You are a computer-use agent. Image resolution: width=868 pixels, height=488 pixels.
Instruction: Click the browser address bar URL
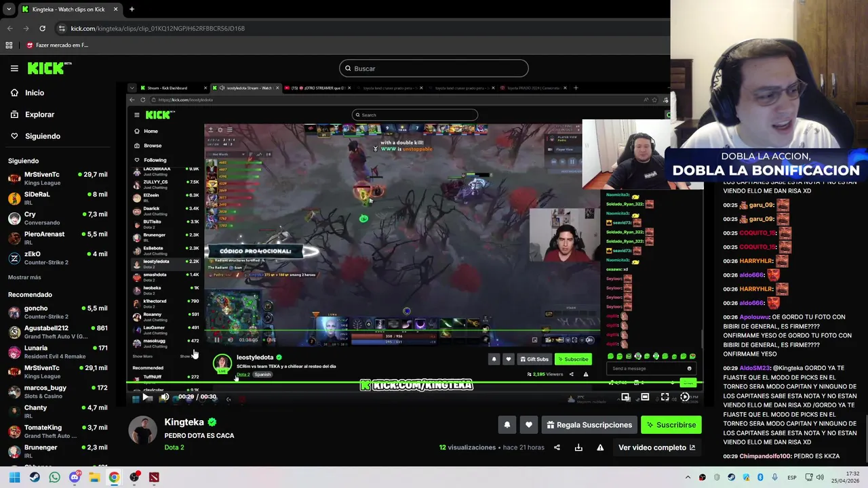pyautogui.click(x=157, y=28)
